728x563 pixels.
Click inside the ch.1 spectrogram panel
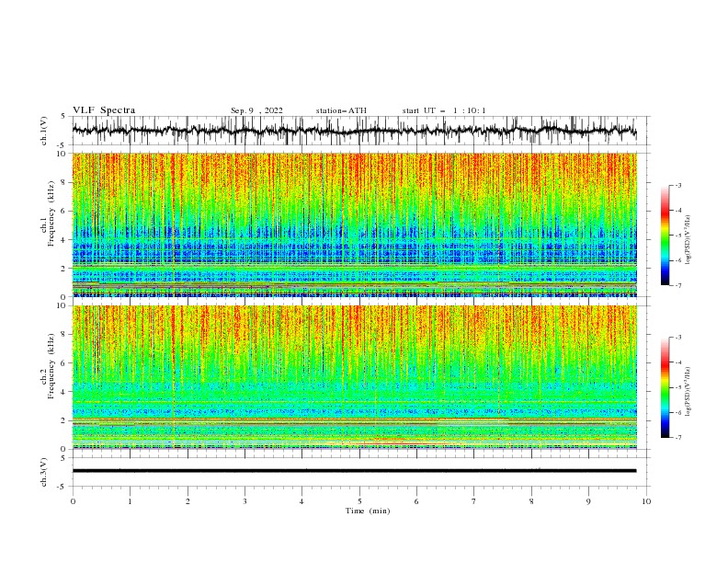354,224
